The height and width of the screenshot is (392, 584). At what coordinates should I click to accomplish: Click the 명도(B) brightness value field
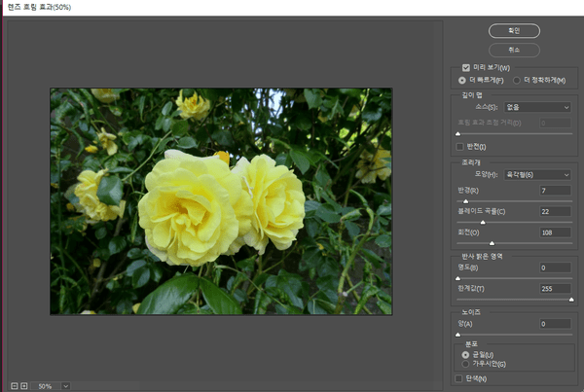point(555,267)
